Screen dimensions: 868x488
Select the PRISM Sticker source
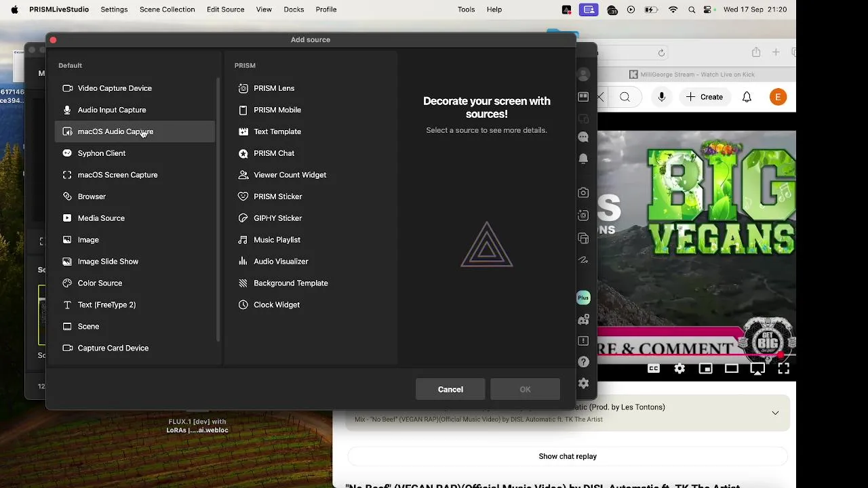click(x=311, y=197)
